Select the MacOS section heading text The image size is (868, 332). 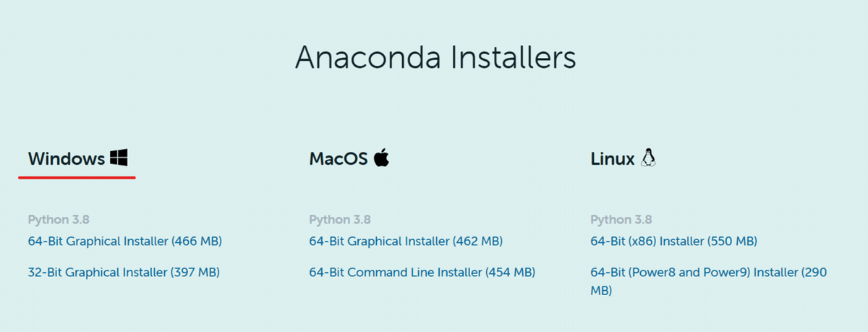tap(339, 159)
